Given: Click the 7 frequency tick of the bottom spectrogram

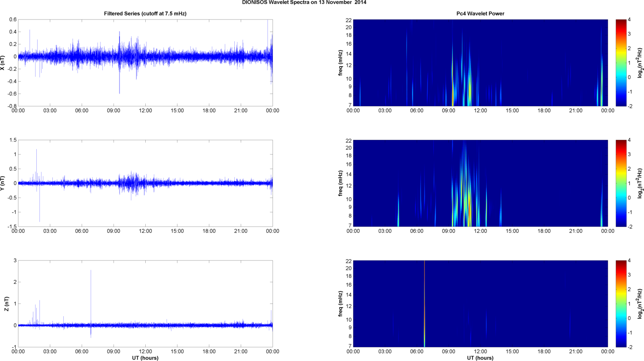Looking at the screenshot, I should [350, 346].
